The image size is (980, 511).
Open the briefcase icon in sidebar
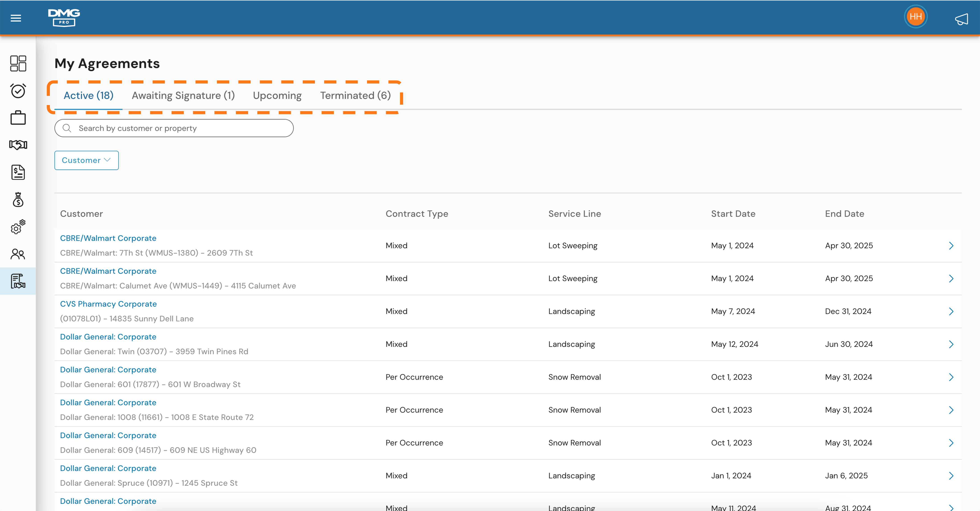[18, 118]
